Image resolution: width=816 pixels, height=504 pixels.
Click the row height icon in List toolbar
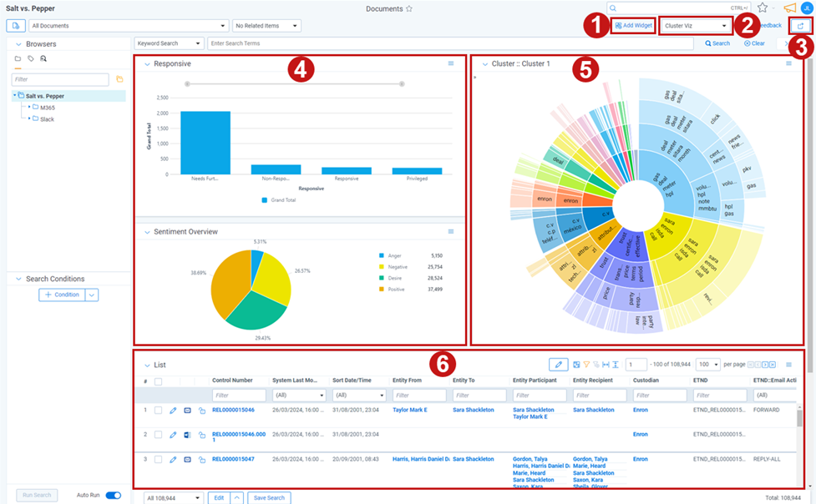(x=615, y=365)
